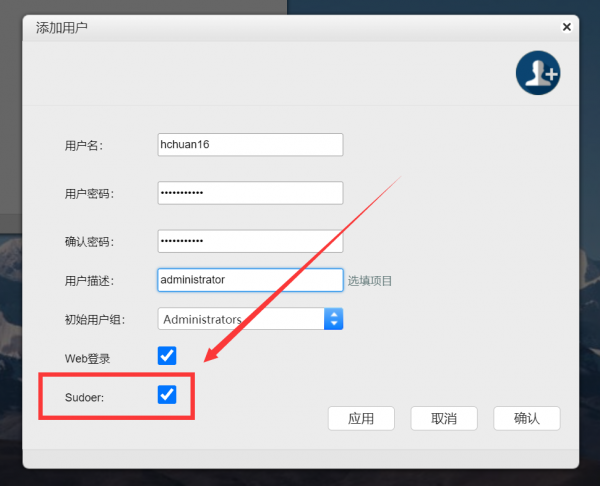This screenshot has height=486, width=600.
Task: Click the 用户密码 label
Action: point(89,194)
